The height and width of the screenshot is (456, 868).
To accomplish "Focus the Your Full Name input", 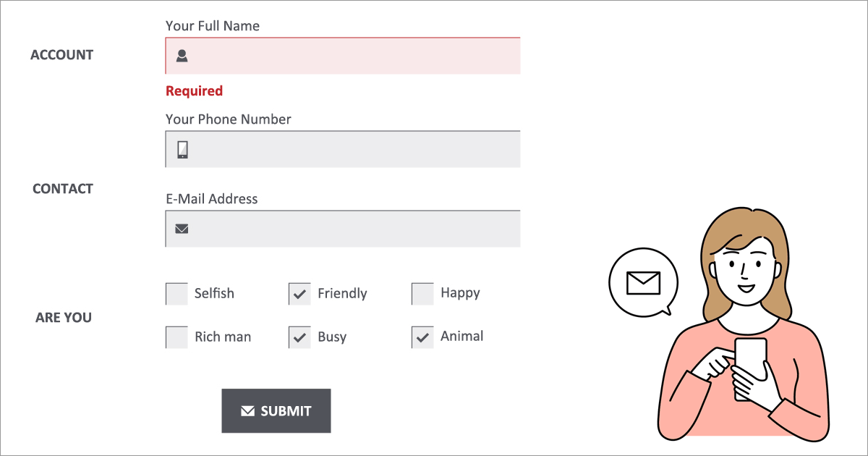I will pos(354,56).
